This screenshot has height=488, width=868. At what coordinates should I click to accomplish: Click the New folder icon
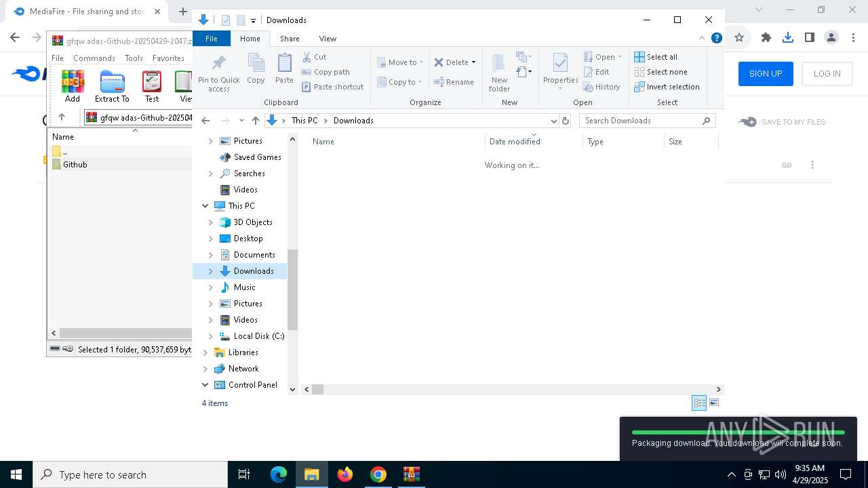pyautogui.click(x=499, y=72)
